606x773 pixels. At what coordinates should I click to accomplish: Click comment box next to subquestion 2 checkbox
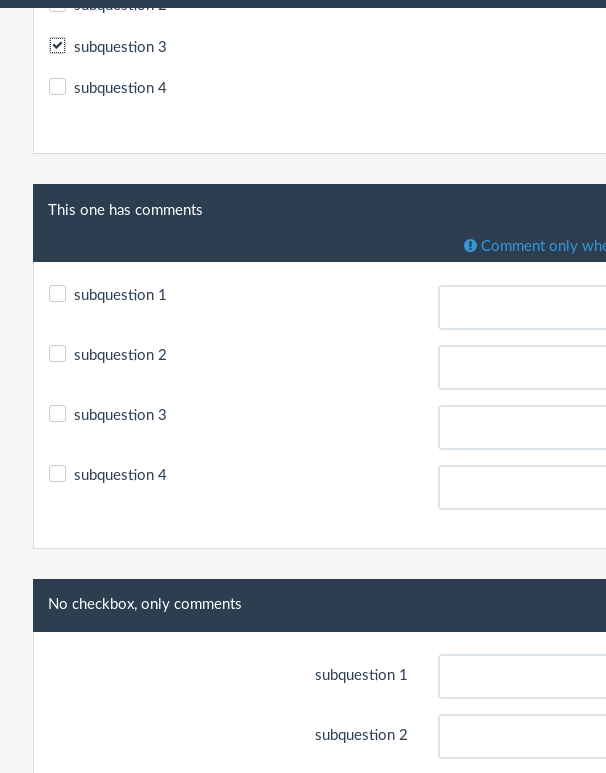pos(522,368)
